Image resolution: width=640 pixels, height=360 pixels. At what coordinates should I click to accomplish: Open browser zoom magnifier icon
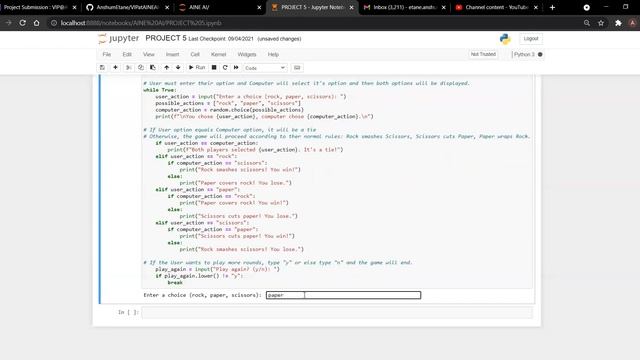coord(587,23)
